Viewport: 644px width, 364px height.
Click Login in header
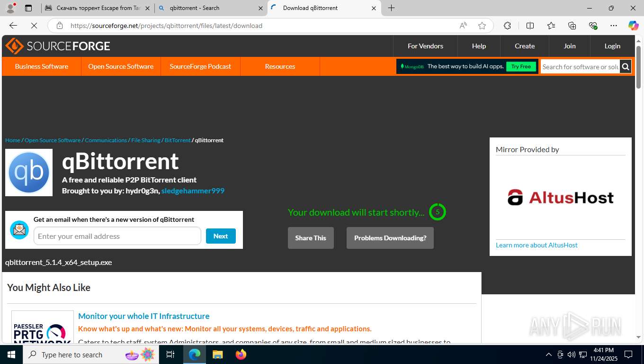click(612, 46)
